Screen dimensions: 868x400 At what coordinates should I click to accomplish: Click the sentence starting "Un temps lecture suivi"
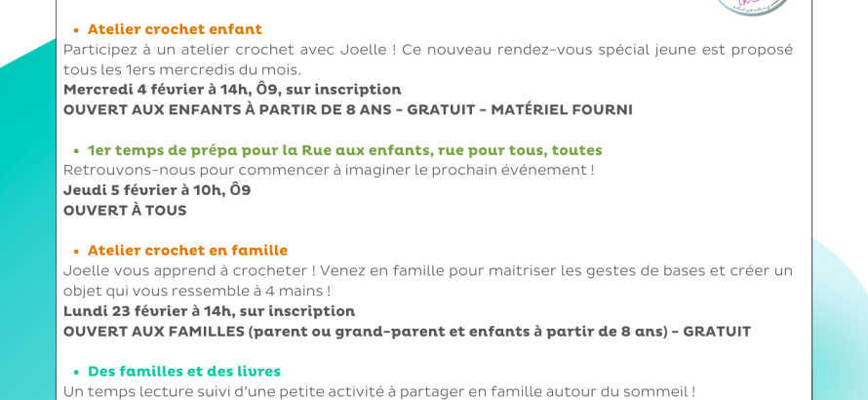click(378, 391)
